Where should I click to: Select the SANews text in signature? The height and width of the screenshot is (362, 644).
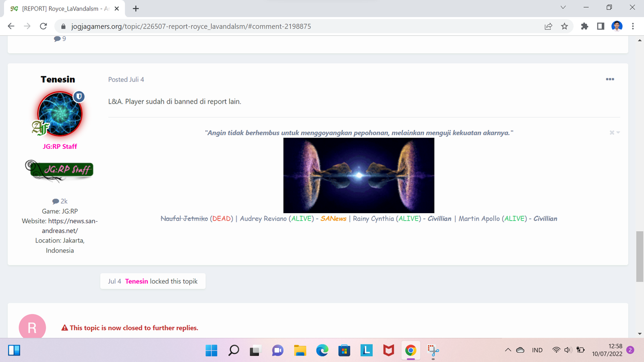(x=334, y=219)
